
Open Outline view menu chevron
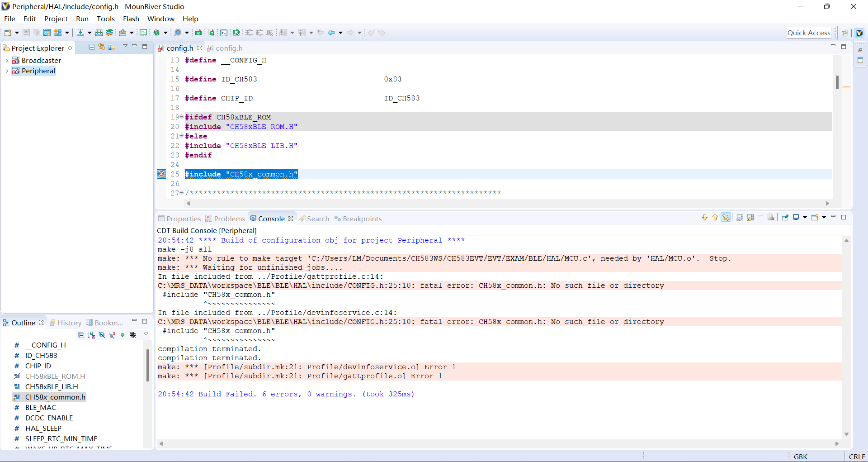pyautogui.click(x=146, y=334)
